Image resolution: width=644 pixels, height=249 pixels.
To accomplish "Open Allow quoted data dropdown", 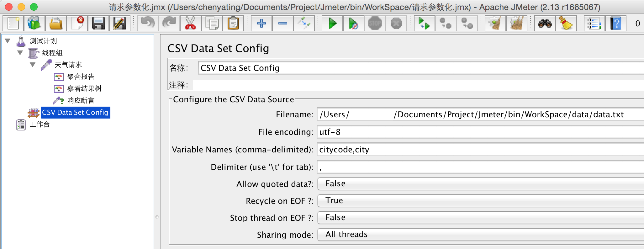I will tap(481, 183).
